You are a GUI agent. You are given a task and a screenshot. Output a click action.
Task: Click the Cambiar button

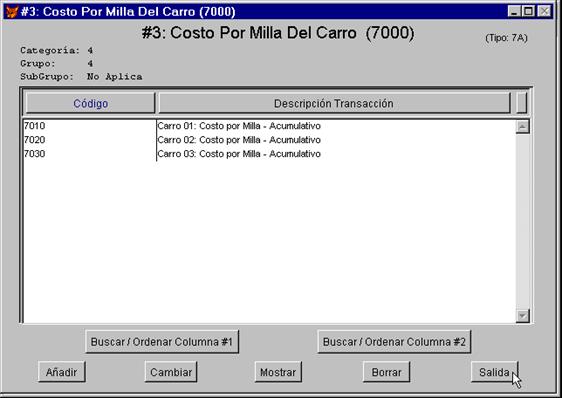(x=171, y=372)
